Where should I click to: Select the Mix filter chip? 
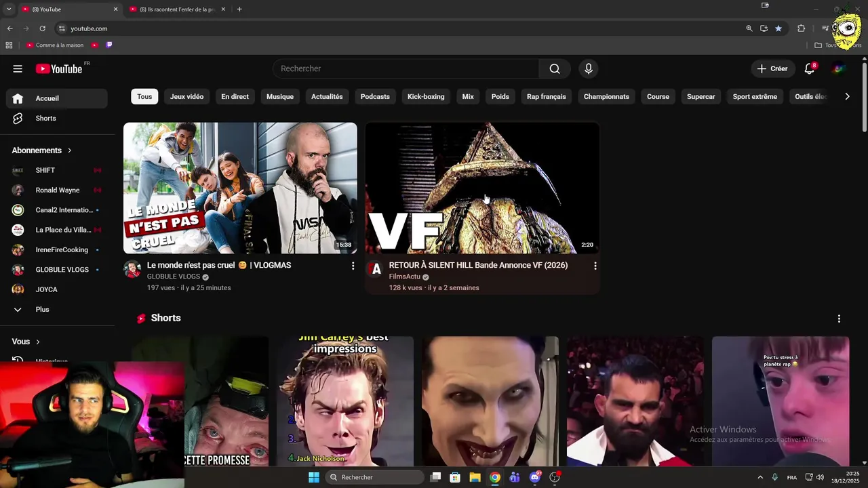[x=468, y=96]
